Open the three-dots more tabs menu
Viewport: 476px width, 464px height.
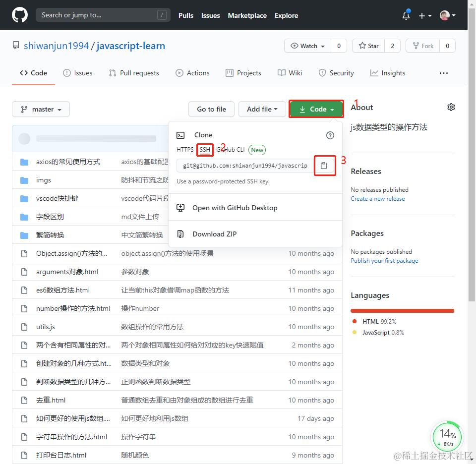click(443, 73)
